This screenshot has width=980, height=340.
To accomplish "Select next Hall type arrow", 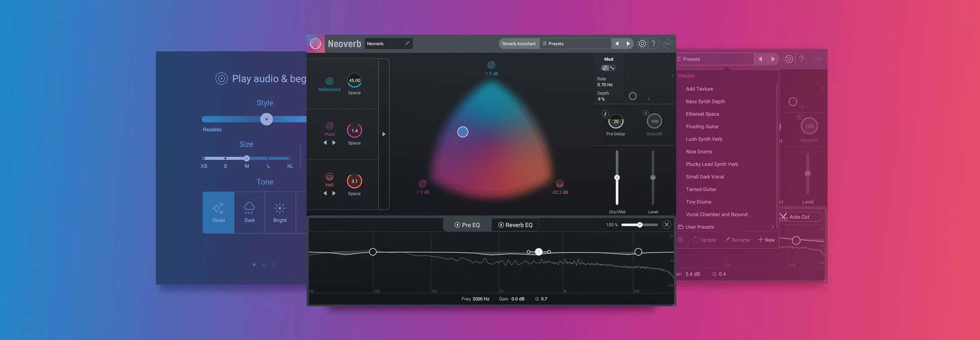I will [x=334, y=193].
